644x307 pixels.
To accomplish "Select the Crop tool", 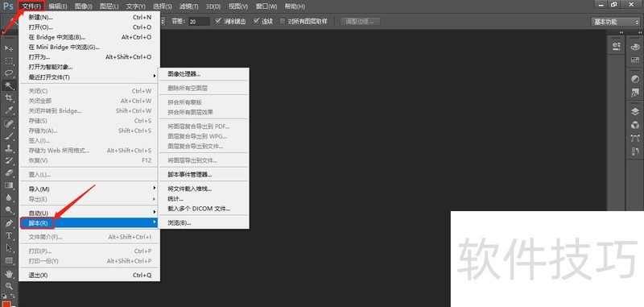I will click(9, 97).
